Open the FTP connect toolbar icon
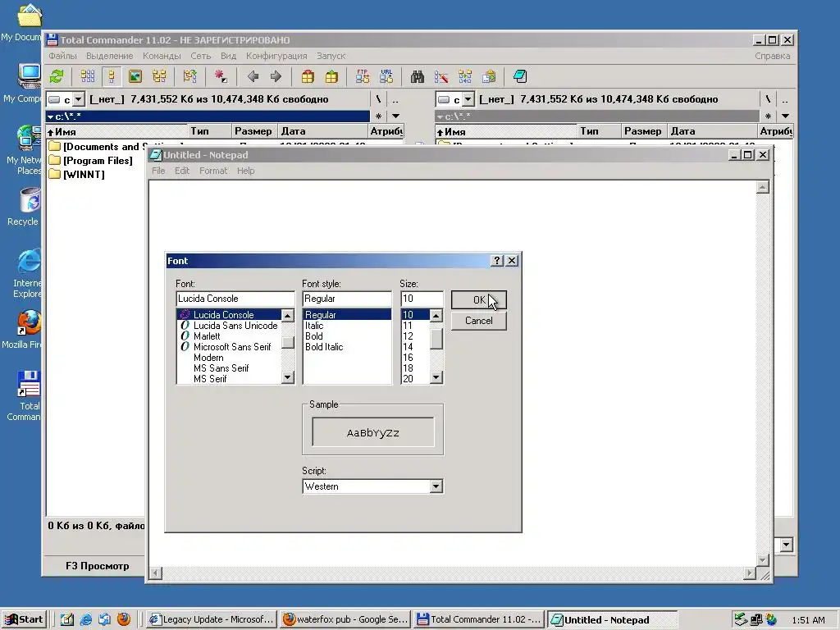 click(362, 76)
